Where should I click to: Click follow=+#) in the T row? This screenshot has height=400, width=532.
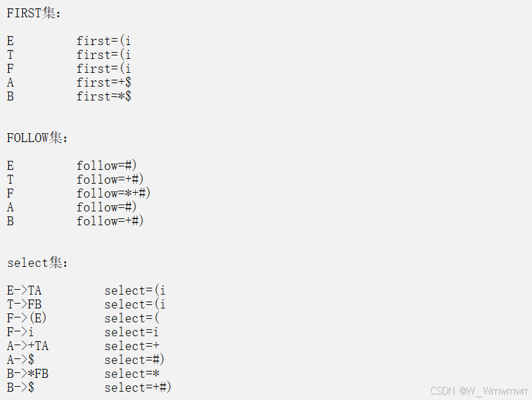[x=110, y=180]
